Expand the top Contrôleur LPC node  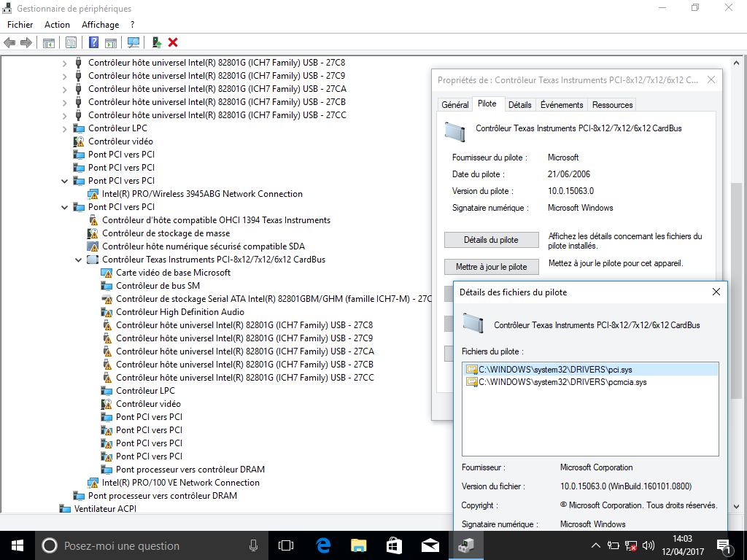[65, 128]
